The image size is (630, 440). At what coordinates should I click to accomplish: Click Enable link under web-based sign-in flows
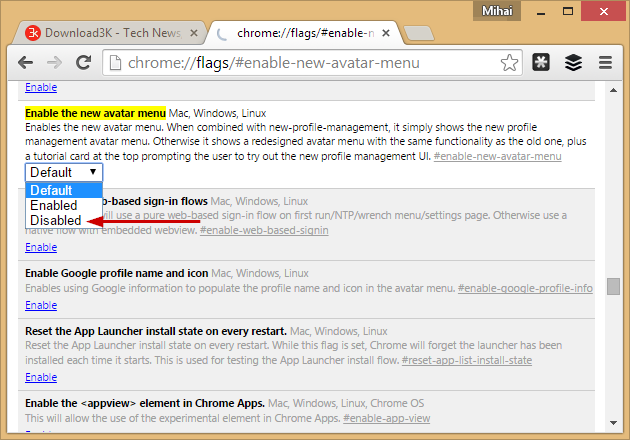pyautogui.click(x=41, y=247)
